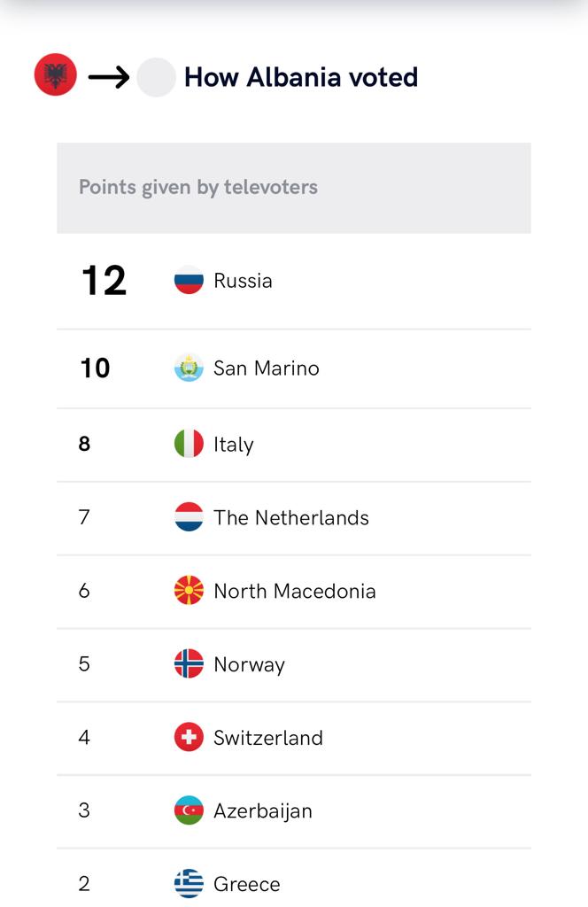This screenshot has width=588, height=907.
Task: Open The Netherlands entry
Action: pos(294,517)
